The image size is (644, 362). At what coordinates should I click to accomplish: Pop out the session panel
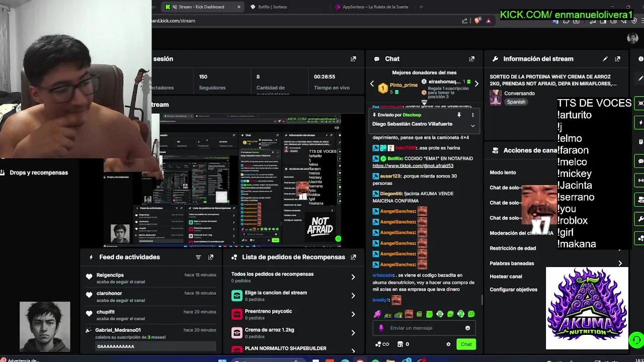(x=353, y=59)
